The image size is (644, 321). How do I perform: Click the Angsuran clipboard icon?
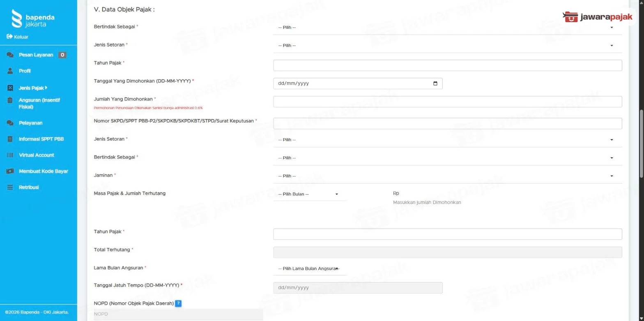[10, 100]
